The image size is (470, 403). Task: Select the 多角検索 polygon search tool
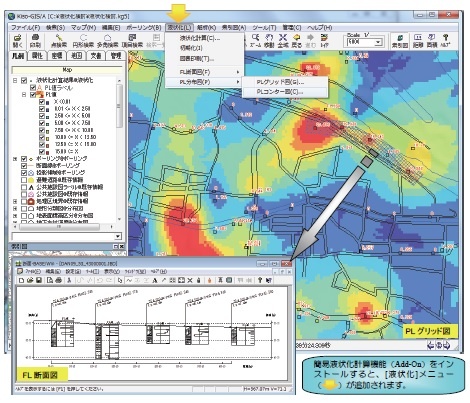[107, 40]
